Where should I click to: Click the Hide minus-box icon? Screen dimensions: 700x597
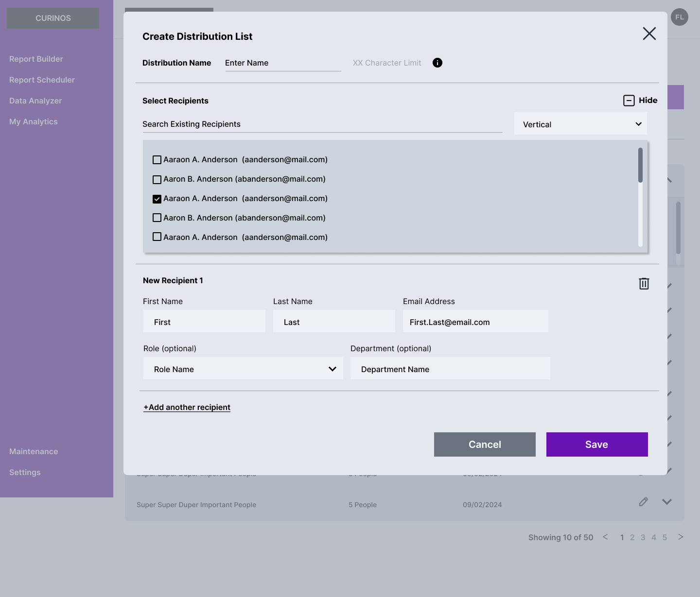pyautogui.click(x=629, y=101)
